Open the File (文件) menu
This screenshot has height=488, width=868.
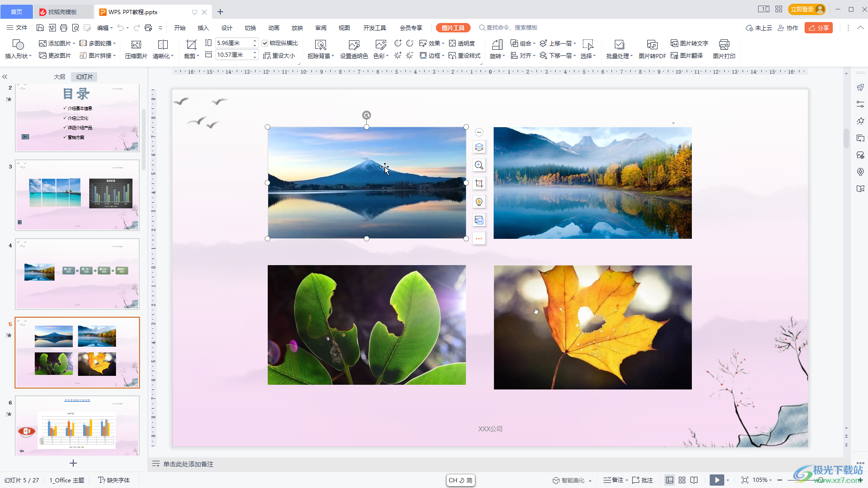[x=17, y=28]
